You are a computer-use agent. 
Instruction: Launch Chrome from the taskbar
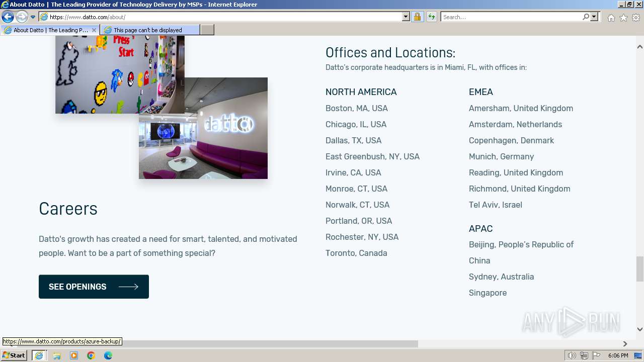click(x=91, y=355)
